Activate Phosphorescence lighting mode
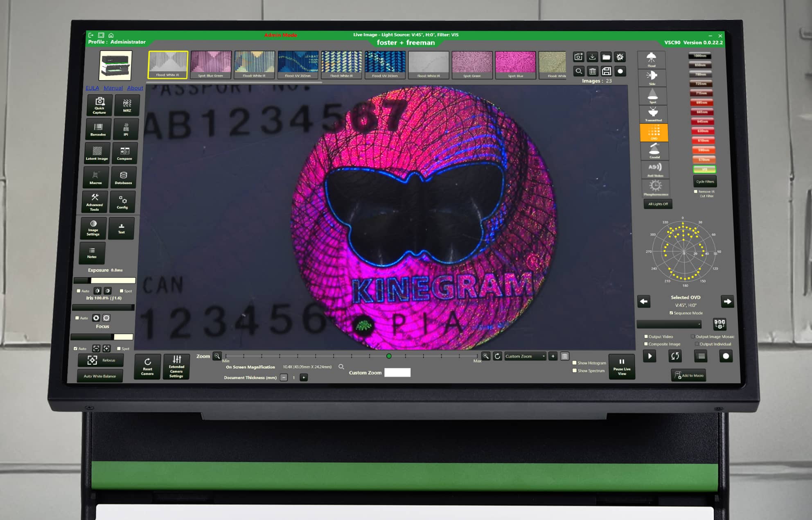812x520 pixels. pos(656,187)
